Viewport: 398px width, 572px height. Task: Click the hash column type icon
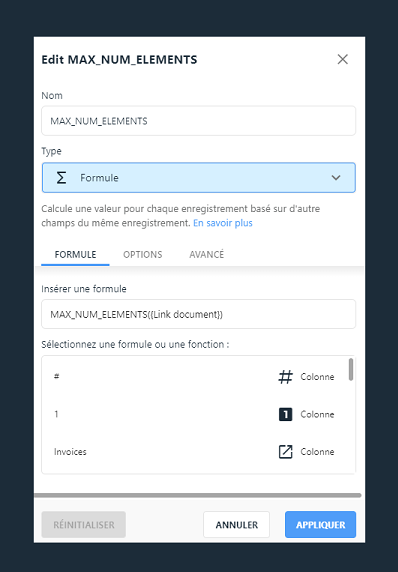(x=285, y=377)
